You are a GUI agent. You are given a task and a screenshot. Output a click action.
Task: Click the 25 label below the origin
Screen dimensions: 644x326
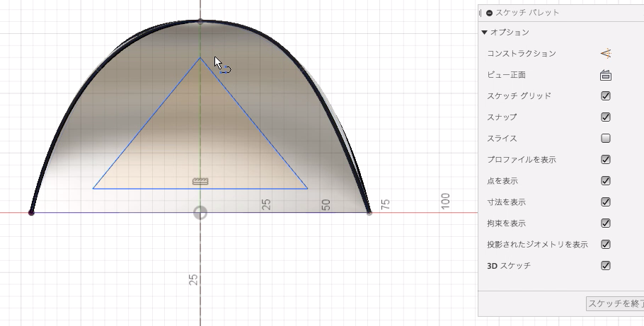coord(193,279)
